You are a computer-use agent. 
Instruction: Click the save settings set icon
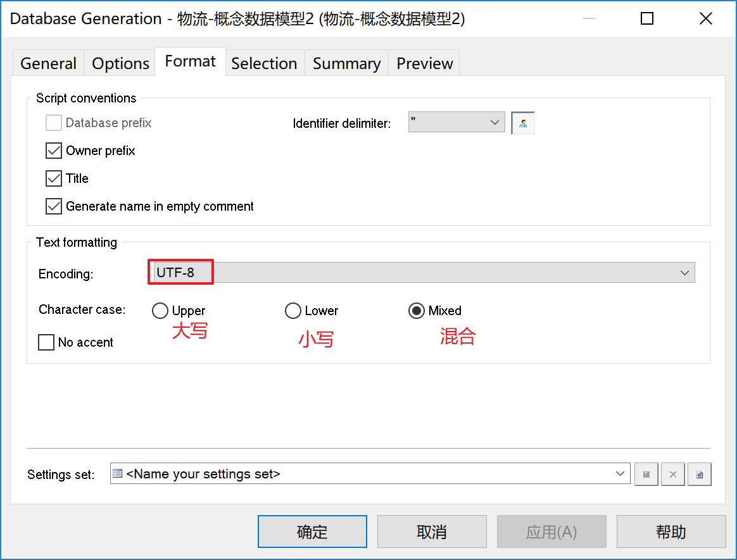[x=646, y=475]
